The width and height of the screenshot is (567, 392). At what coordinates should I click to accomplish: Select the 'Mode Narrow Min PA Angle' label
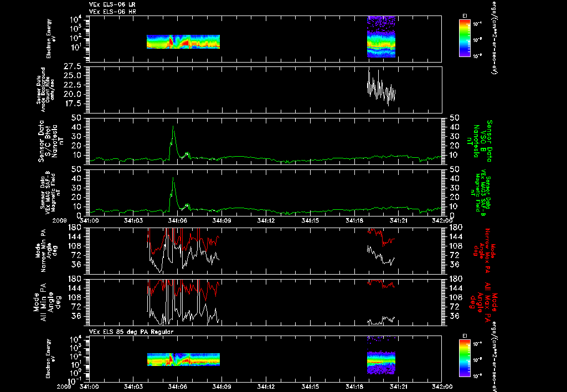pos(46,250)
